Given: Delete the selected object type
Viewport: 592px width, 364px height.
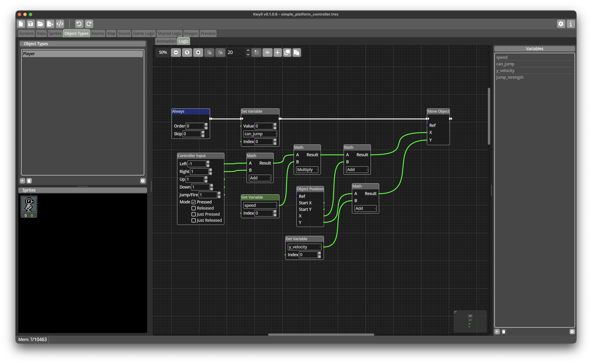Looking at the screenshot, I should coord(29,181).
